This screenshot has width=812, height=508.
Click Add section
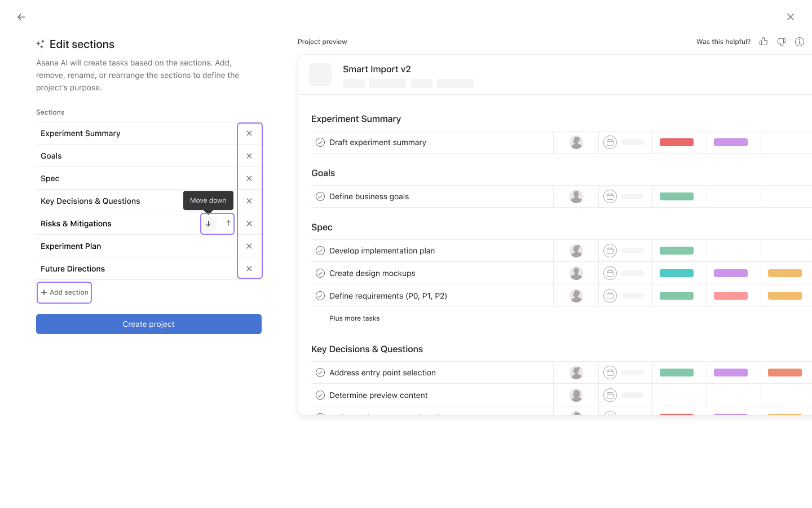[x=64, y=292]
